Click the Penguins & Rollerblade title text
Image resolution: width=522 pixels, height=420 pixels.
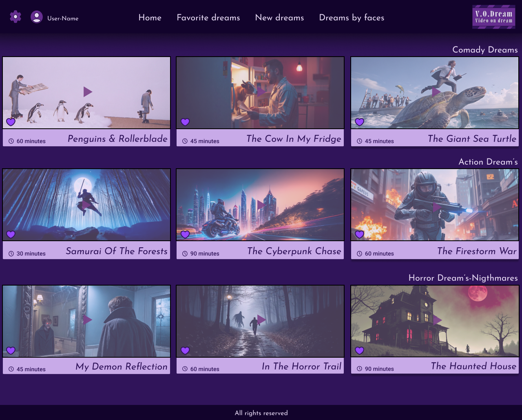(117, 139)
